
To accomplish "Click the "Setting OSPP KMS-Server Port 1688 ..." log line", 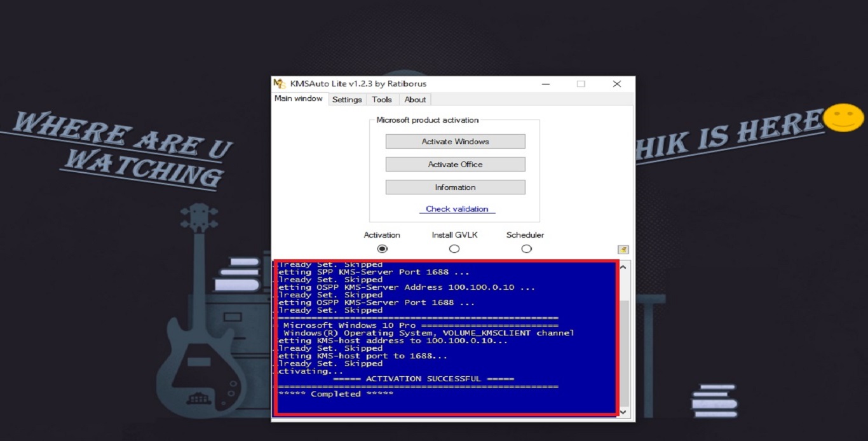I will click(376, 302).
